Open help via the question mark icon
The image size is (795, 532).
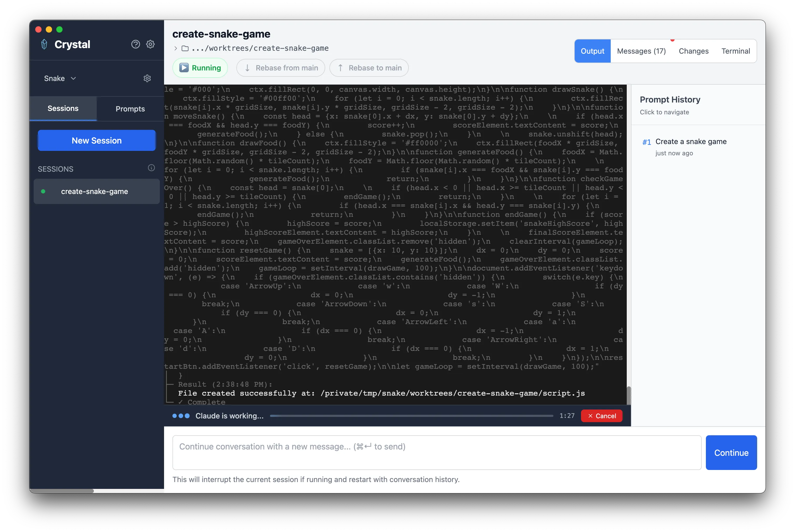[135, 44]
